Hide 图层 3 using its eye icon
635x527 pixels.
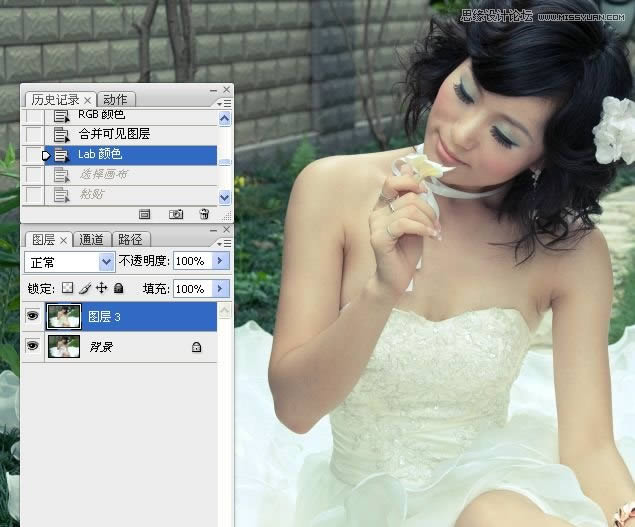coord(32,317)
